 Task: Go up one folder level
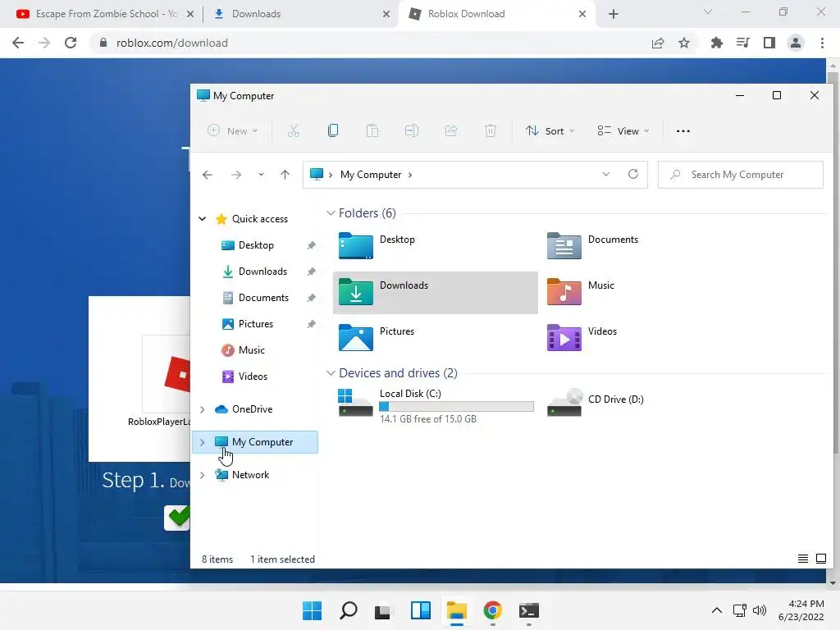point(285,175)
